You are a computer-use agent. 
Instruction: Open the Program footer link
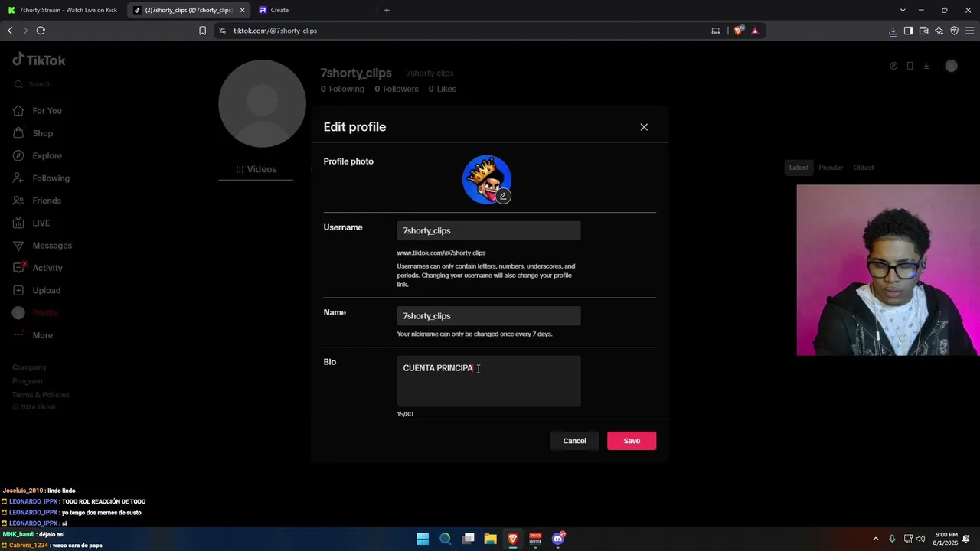point(27,381)
